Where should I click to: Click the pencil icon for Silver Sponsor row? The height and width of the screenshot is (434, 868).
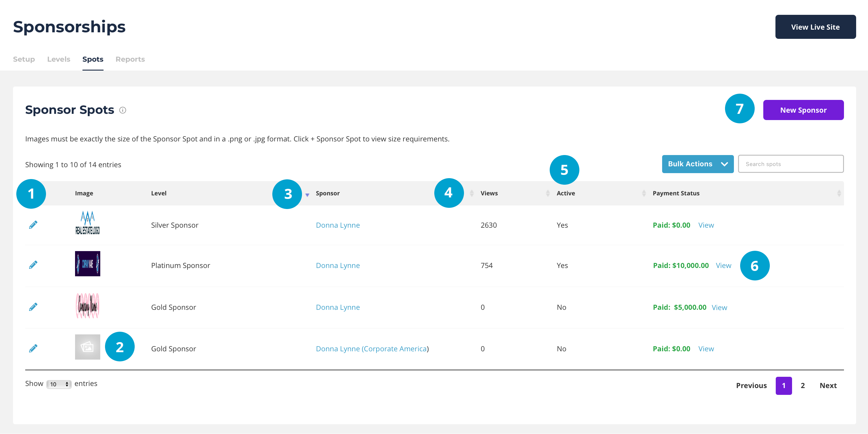[33, 225]
